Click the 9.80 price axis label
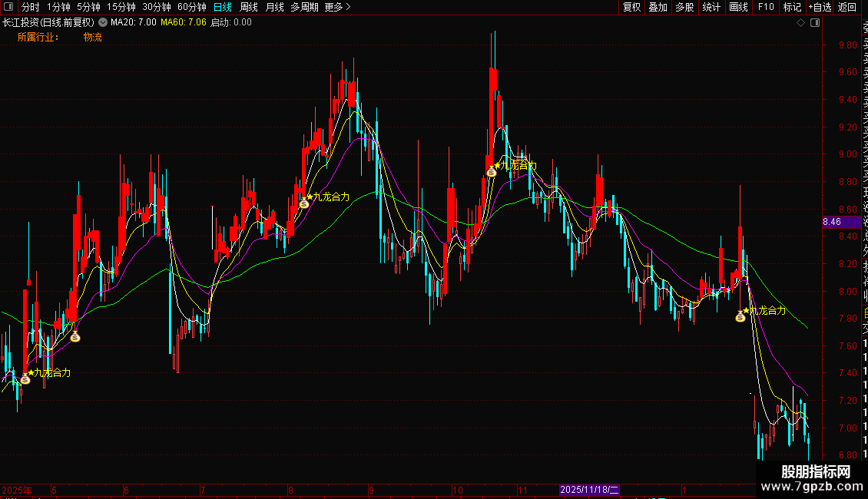Screen dimensions: 868x499 tap(847, 45)
